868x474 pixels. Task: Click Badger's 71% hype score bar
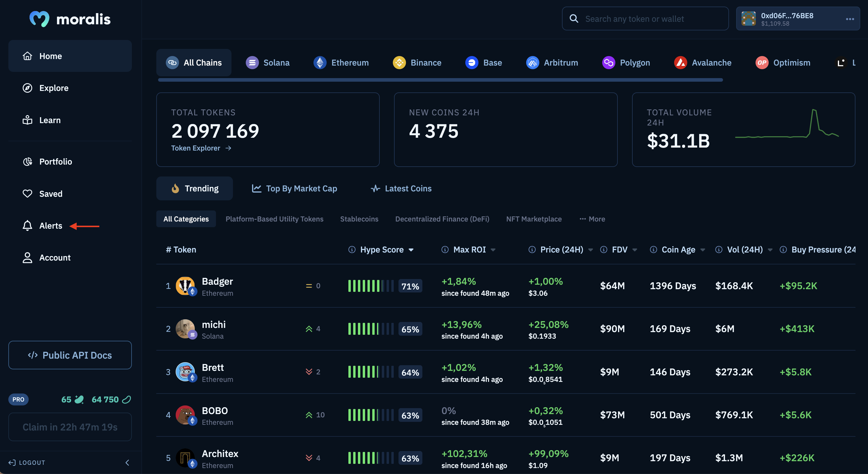[371, 286]
